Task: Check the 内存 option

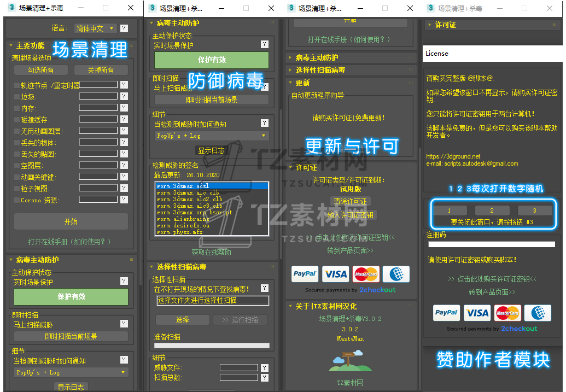Action: pyautogui.click(x=16, y=108)
